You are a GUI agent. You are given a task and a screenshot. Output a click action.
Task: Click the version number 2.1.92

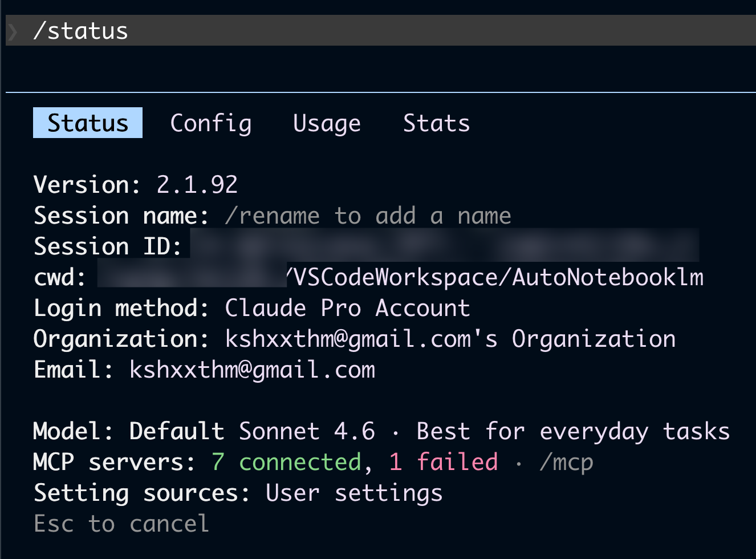(197, 185)
